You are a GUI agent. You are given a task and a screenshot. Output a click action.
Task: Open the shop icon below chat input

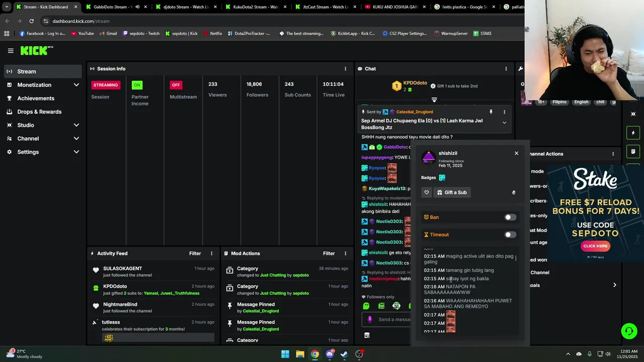(x=367, y=335)
